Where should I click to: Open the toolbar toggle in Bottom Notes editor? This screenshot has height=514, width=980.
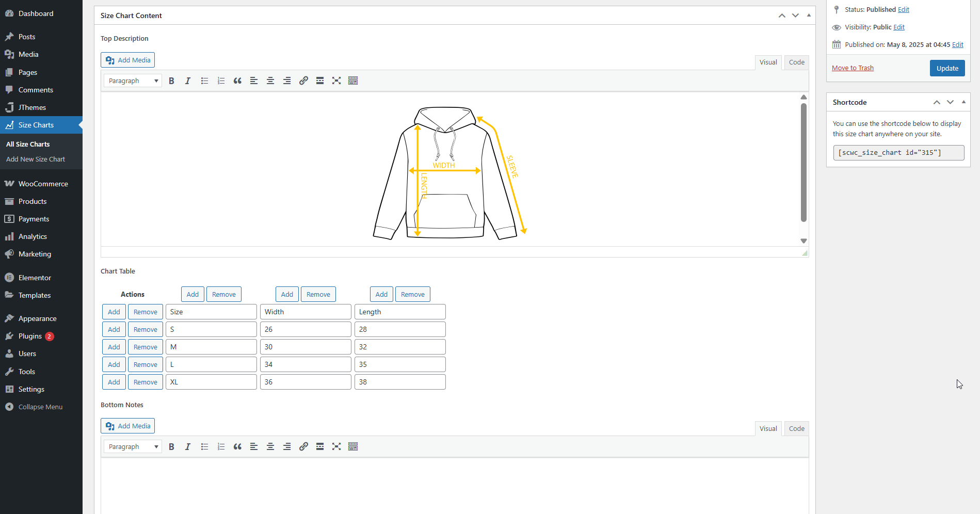(353, 446)
